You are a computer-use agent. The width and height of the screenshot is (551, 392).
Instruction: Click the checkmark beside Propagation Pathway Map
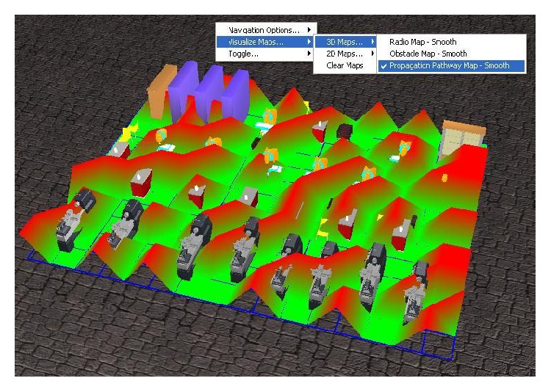(x=383, y=66)
